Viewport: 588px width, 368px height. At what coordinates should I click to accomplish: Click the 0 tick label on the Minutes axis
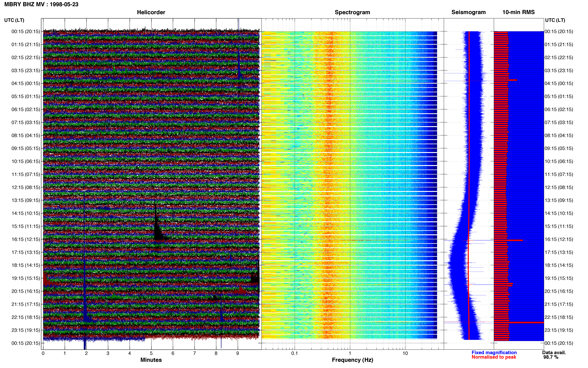[43, 353]
